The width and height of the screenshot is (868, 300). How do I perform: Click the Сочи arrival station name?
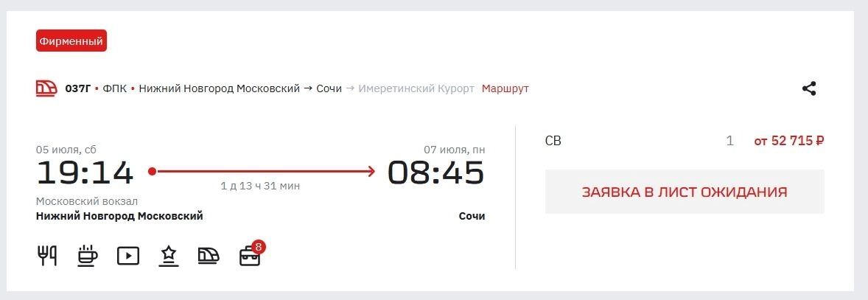tap(472, 216)
